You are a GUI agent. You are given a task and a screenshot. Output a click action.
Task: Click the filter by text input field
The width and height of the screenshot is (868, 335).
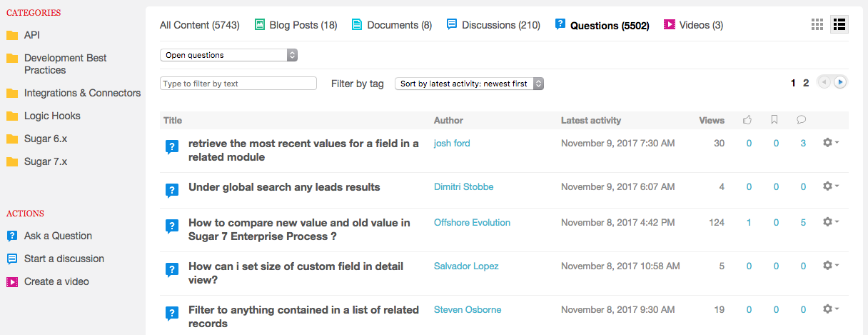pyautogui.click(x=238, y=84)
